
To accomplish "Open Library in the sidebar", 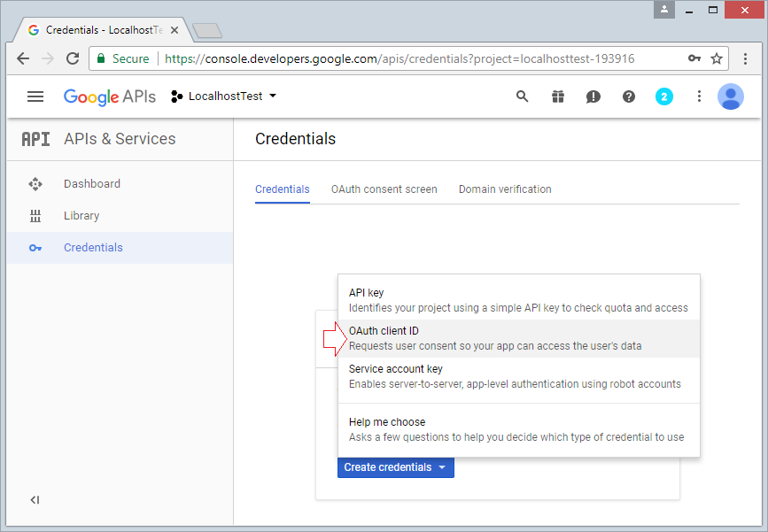I will [x=120, y=216].
